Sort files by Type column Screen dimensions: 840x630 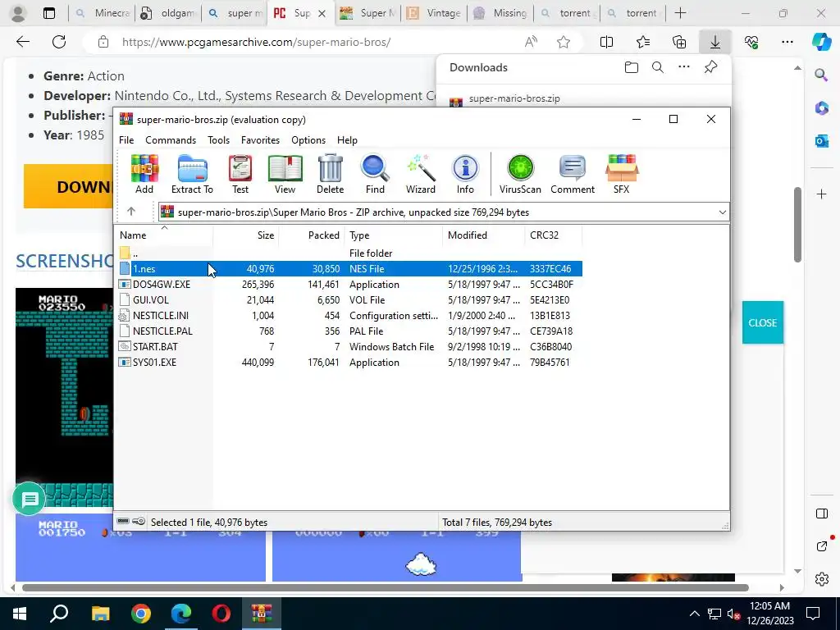tap(394, 235)
